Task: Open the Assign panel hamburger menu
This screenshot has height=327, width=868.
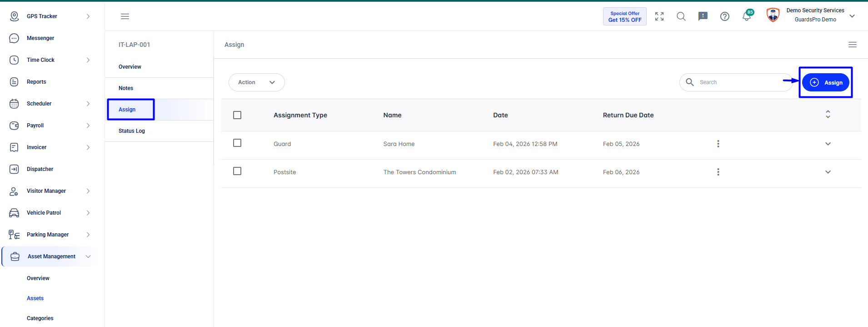Action: click(853, 45)
